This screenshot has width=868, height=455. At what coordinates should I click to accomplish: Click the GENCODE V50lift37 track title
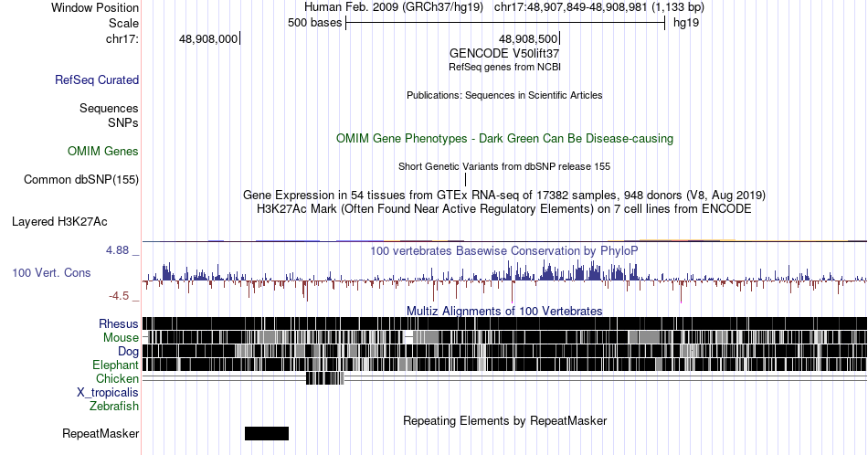pyautogui.click(x=504, y=53)
